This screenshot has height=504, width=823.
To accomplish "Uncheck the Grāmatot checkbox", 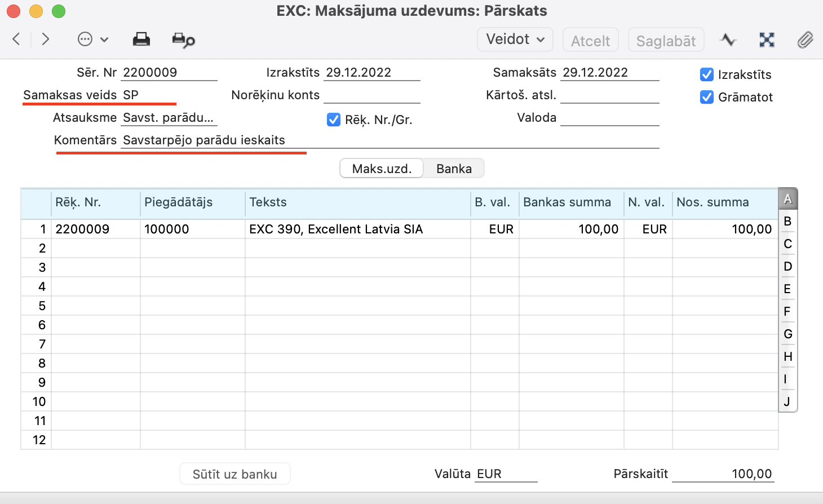I will pos(706,97).
